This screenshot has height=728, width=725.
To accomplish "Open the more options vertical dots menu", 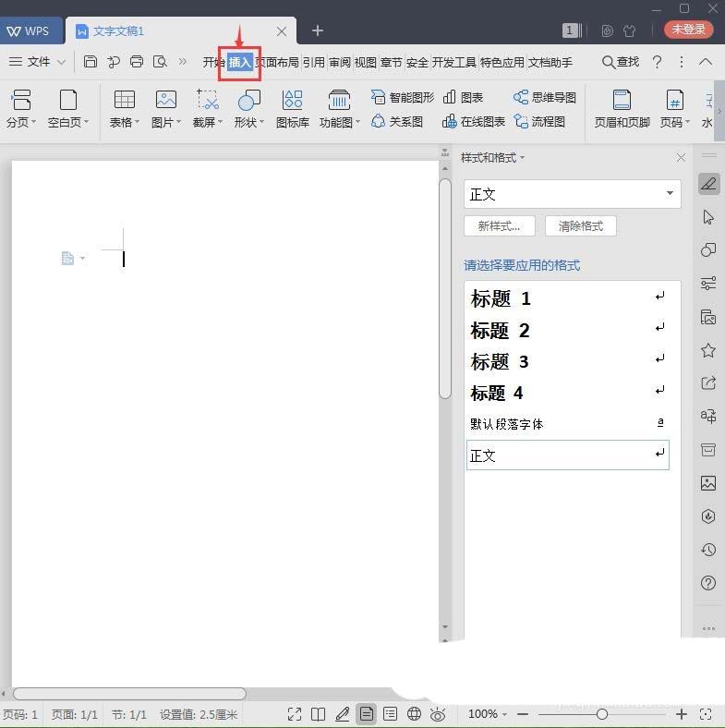I will [x=682, y=62].
